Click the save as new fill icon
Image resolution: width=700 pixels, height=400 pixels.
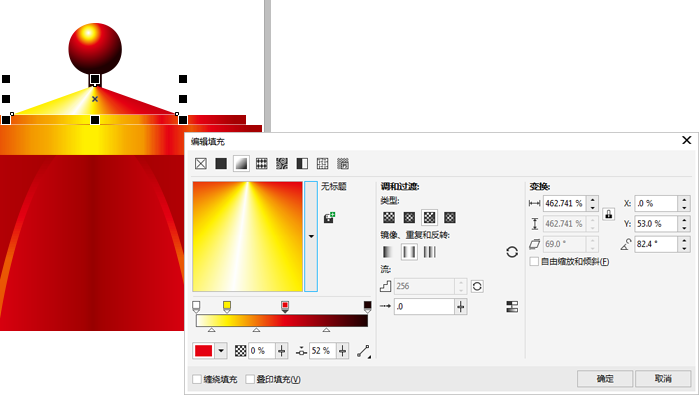(x=329, y=218)
